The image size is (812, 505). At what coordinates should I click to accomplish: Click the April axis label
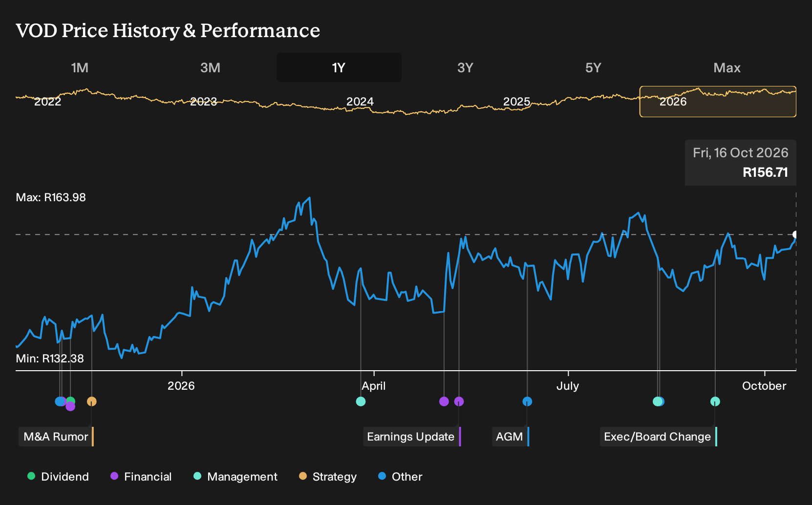coord(374,386)
